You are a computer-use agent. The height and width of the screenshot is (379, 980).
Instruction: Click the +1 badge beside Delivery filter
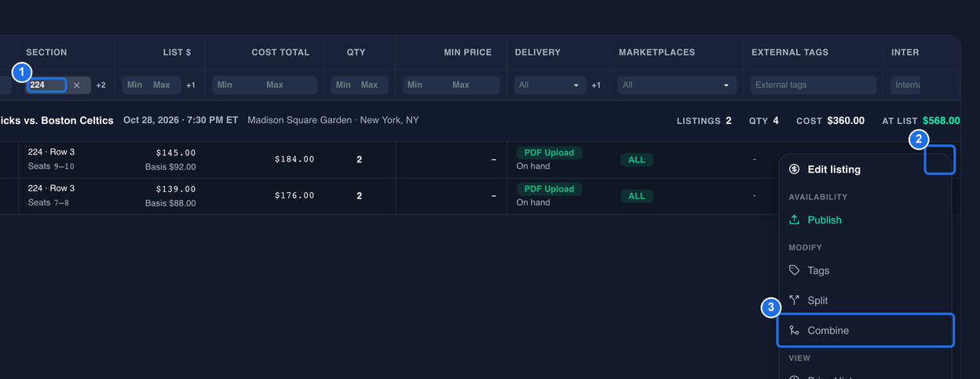596,85
